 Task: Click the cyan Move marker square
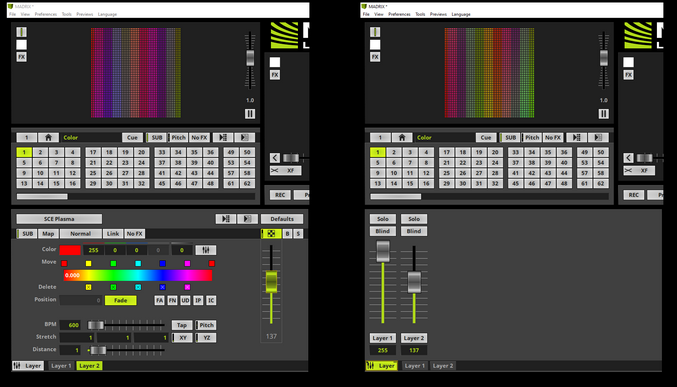[x=138, y=263]
